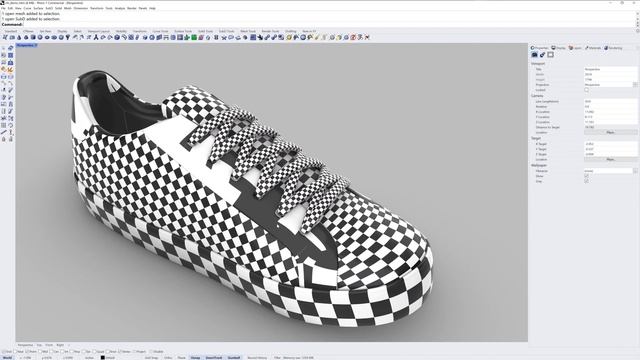Toggle Perp object snap checkbox

[x=72, y=351]
